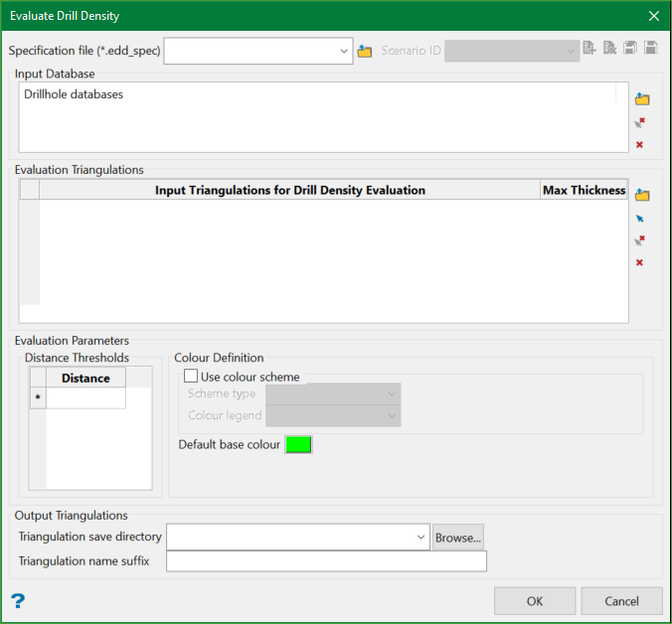Viewport: 672px width, 624px height.
Task: Click the deselect arrow icon for databases
Action: point(639,123)
